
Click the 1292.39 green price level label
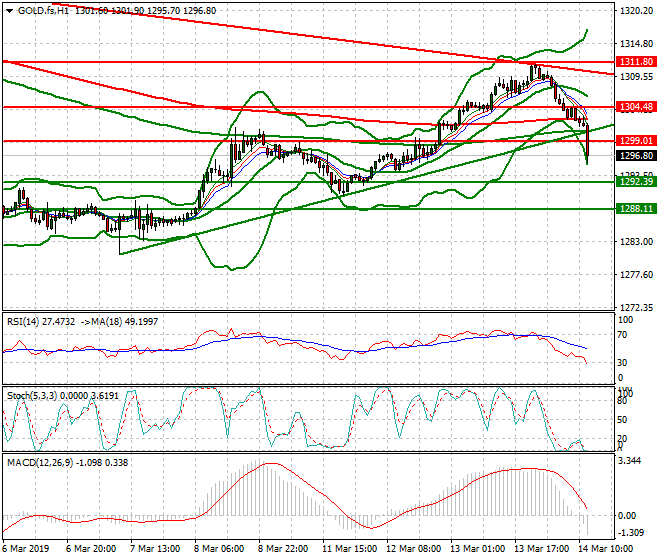click(x=636, y=182)
